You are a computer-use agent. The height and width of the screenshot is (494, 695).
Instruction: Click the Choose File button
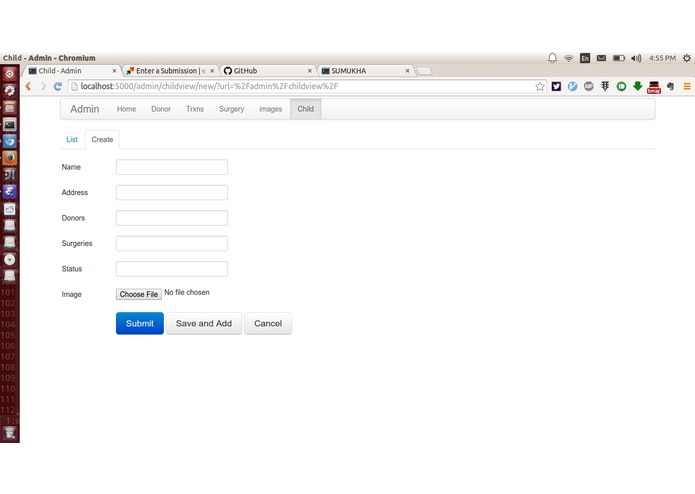tap(139, 294)
